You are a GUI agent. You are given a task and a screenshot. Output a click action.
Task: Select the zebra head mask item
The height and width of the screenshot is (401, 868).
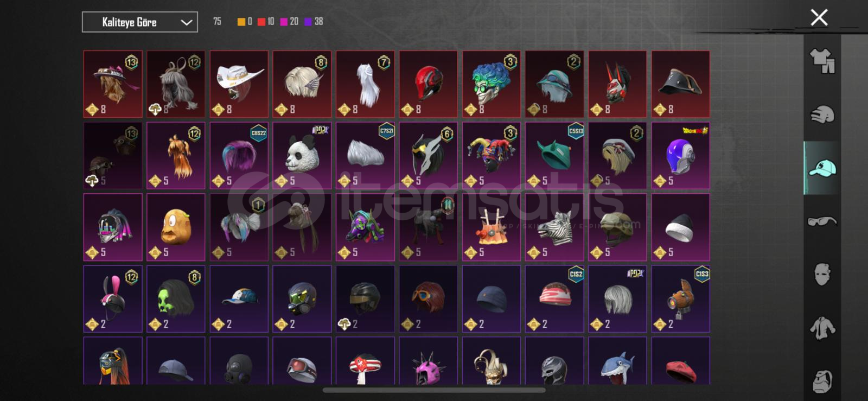554,227
